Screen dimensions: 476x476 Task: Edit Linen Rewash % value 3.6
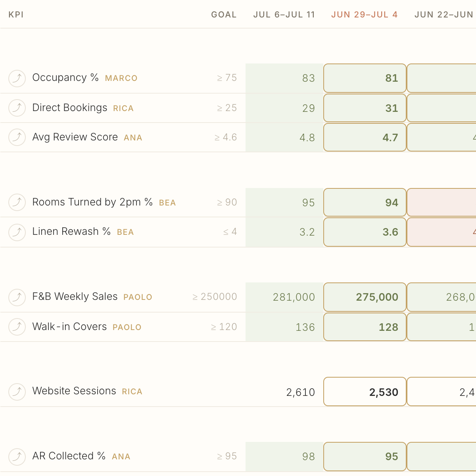point(365,232)
